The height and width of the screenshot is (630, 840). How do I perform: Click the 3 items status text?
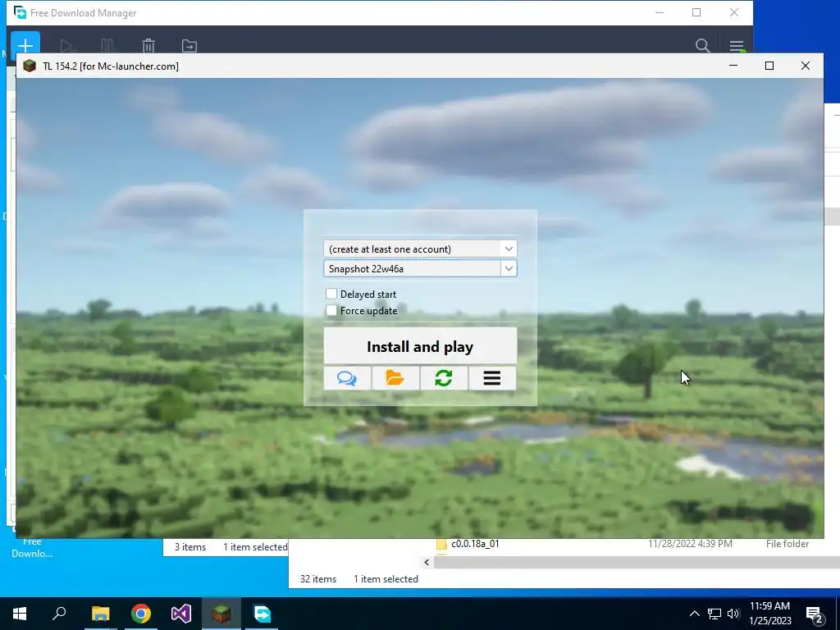click(190, 547)
